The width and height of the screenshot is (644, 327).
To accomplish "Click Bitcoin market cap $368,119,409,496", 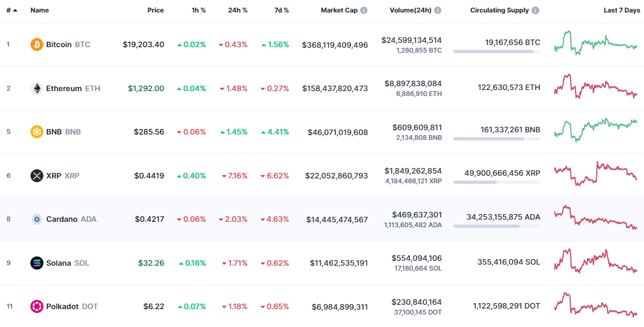I will tap(334, 44).
